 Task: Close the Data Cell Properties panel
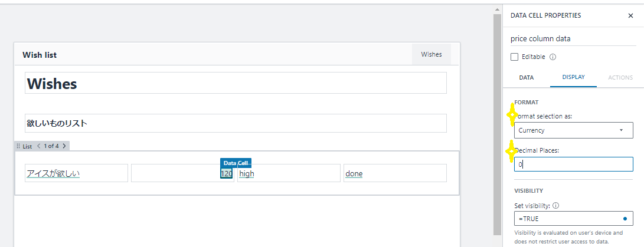630,15
